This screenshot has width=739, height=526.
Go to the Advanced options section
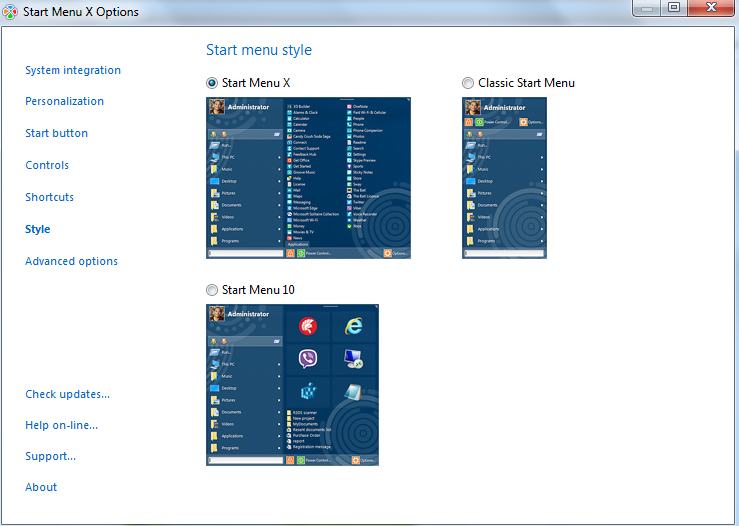click(x=71, y=261)
